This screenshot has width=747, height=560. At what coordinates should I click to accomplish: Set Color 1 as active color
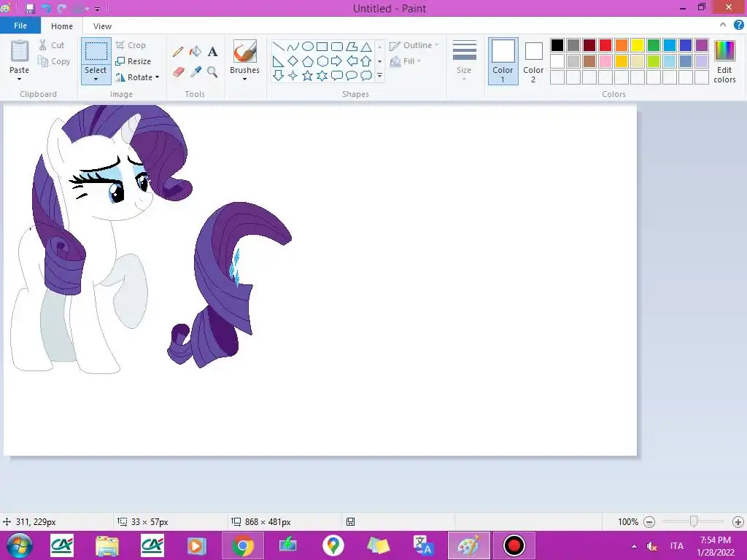(x=503, y=61)
